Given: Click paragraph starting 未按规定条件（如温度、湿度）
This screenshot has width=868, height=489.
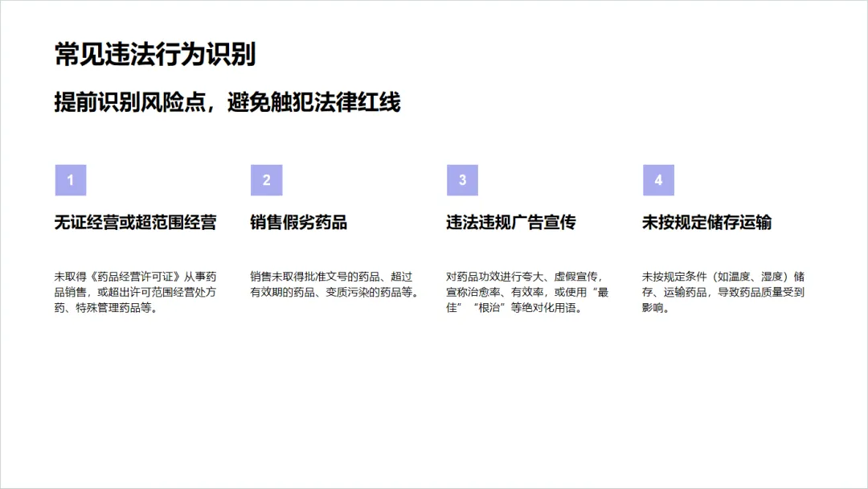Looking at the screenshot, I should [723, 292].
